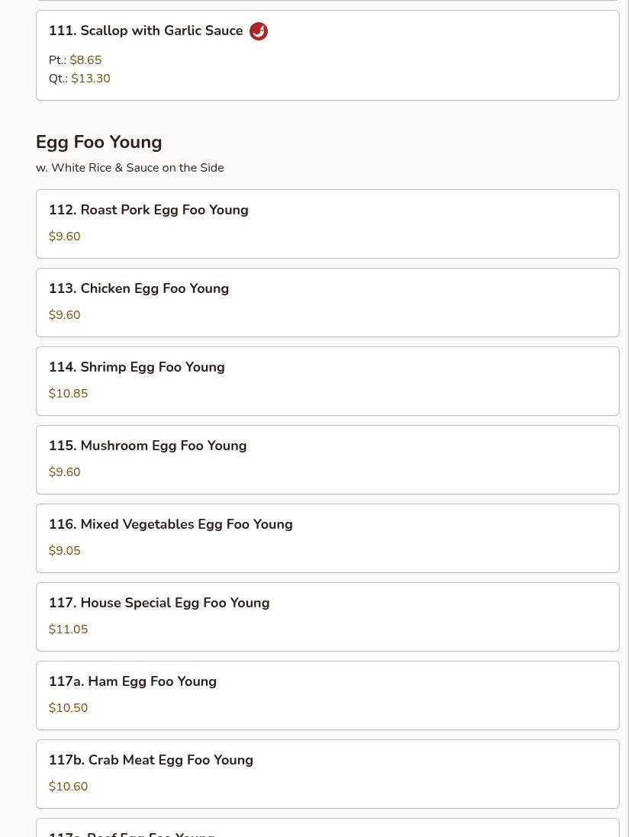Select the Qt. $13.30 scallop price
The image size is (644, 837).
point(79,78)
